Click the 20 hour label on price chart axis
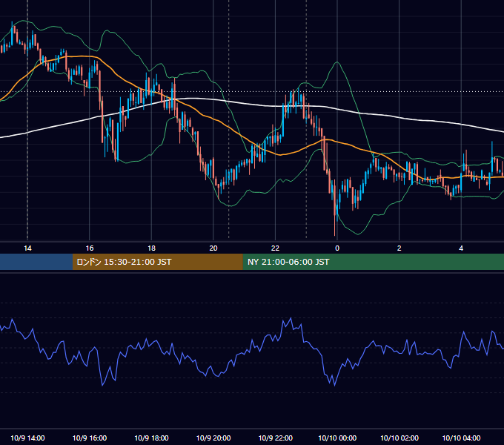Screen dimensions: 504x445 tap(213, 248)
